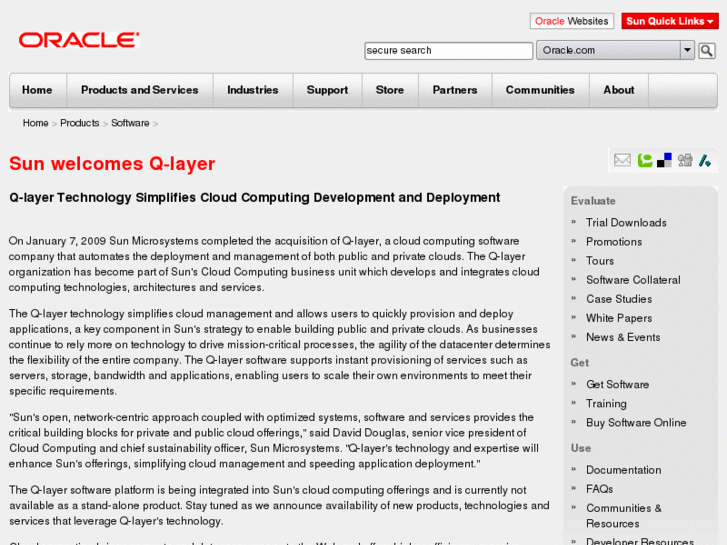Click the Oracle logo
Screen dimensions: 727x545
[79, 40]
